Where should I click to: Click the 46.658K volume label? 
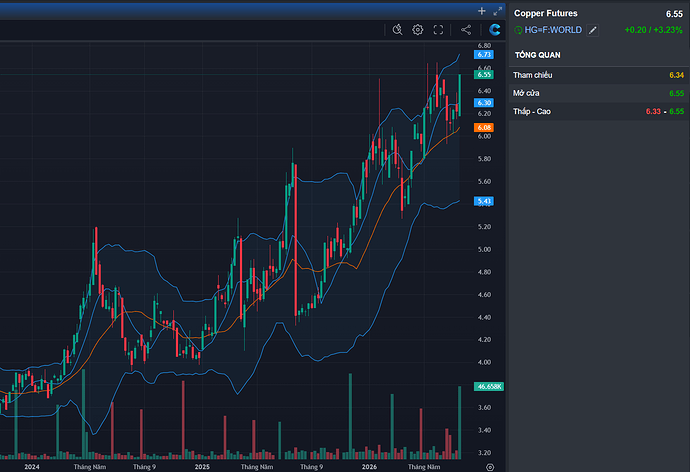pos(488,387)
